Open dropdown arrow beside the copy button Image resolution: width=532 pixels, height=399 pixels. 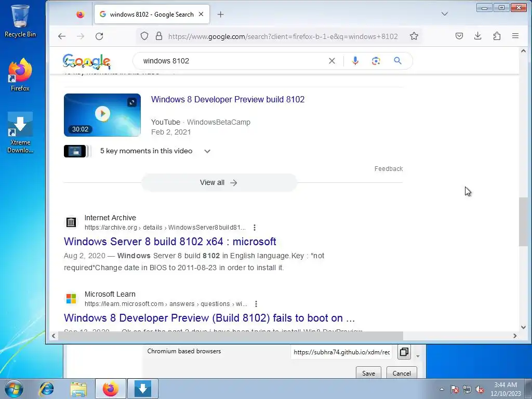point(418,356)
